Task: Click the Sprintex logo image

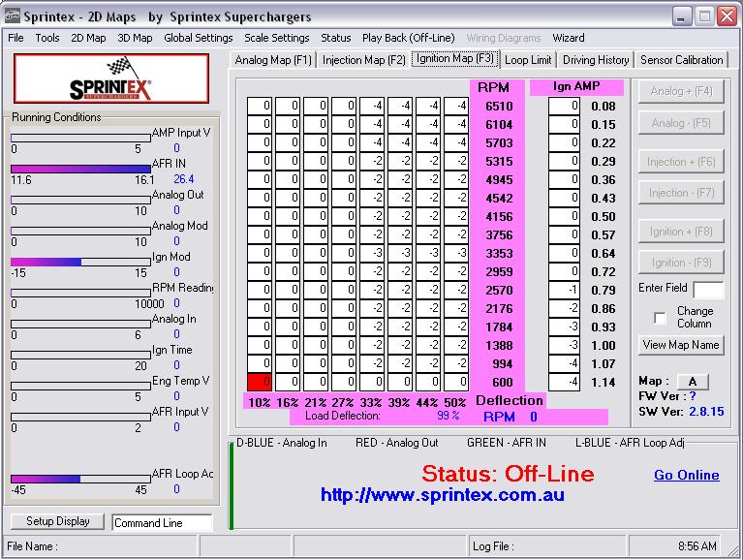Action: pyautogui.click(x=111, y=79)
